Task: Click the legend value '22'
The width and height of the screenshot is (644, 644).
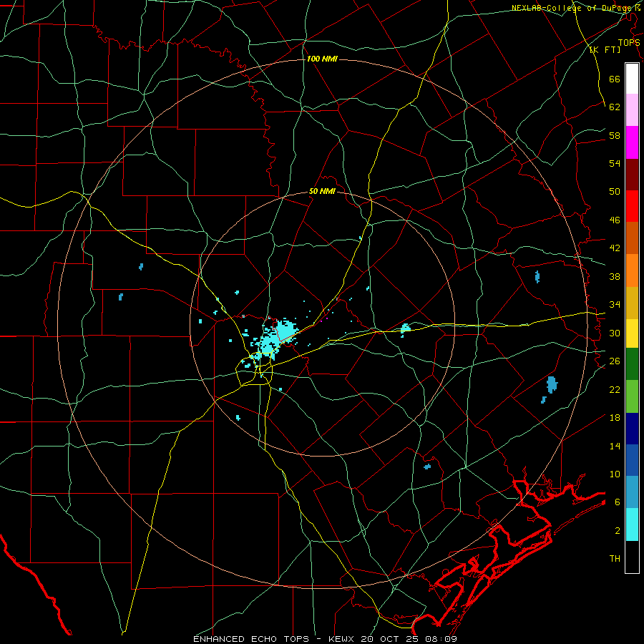Action: 615,389
